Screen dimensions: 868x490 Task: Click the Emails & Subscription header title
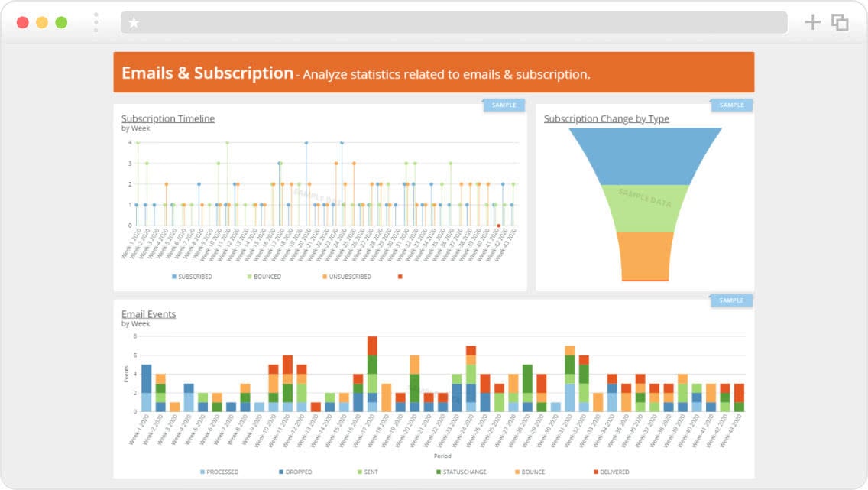tap(208, 73)
